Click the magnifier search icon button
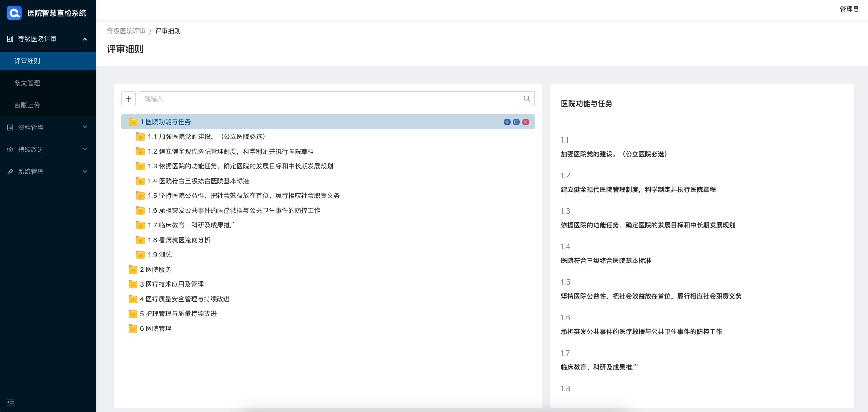 (527, 99)
